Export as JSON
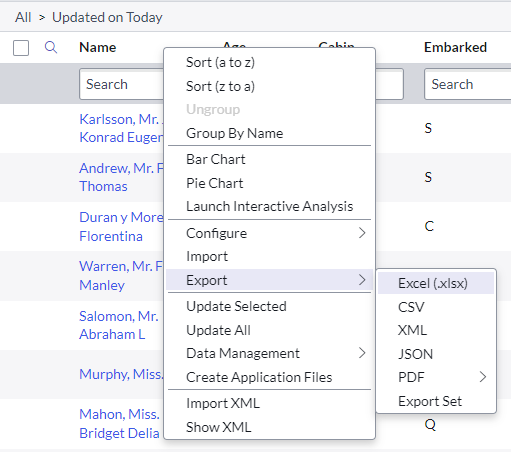The width and height of the screenshot is (511, 452). [x=436, y=354]
